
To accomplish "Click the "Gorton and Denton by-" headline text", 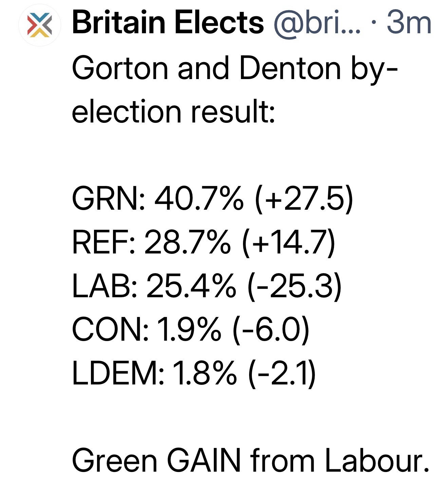I will (234, 69).
